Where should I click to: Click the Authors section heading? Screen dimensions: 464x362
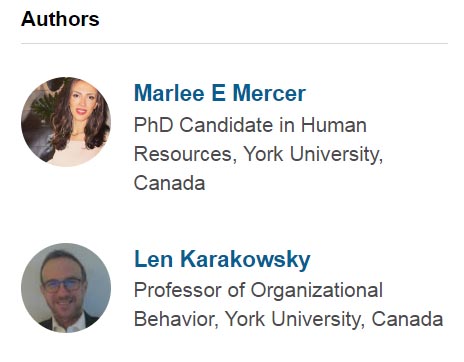tap(60, 19)
